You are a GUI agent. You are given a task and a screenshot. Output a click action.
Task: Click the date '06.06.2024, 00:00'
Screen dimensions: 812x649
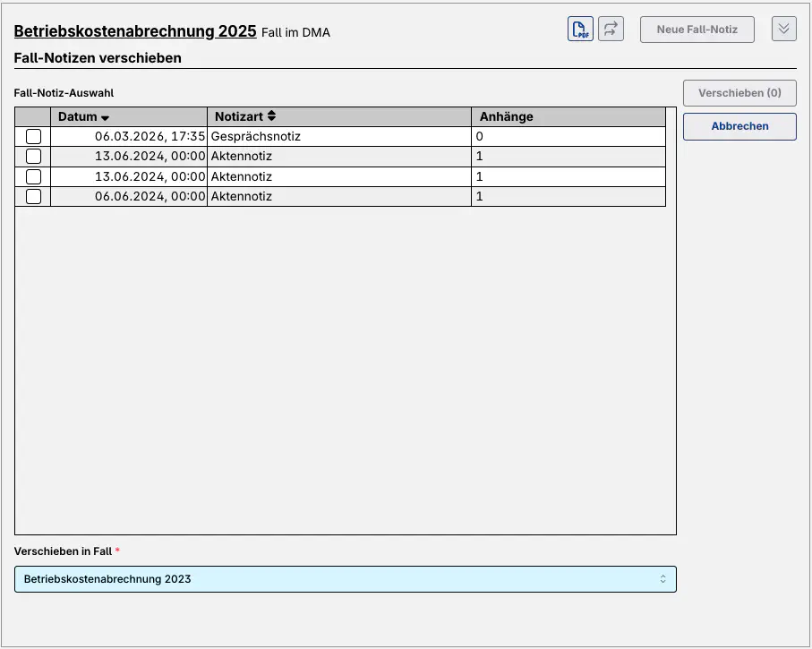pyautogui.click(x=150, y=196)
